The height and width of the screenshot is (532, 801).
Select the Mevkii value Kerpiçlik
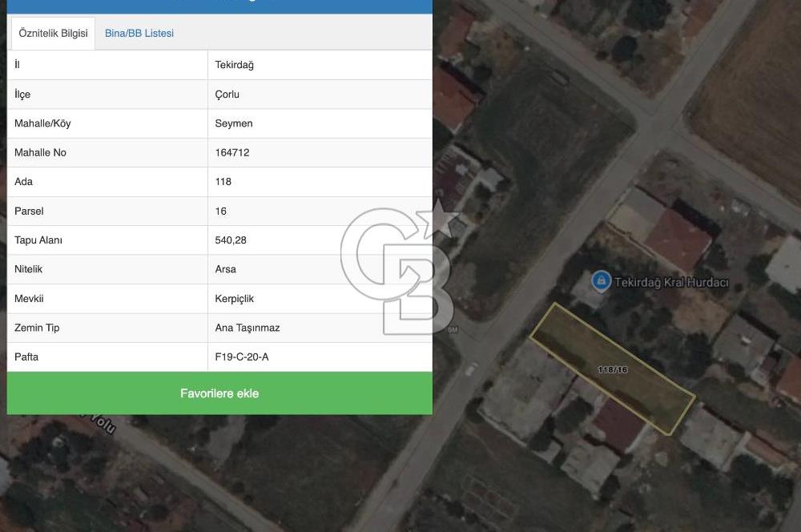[235, 299]
